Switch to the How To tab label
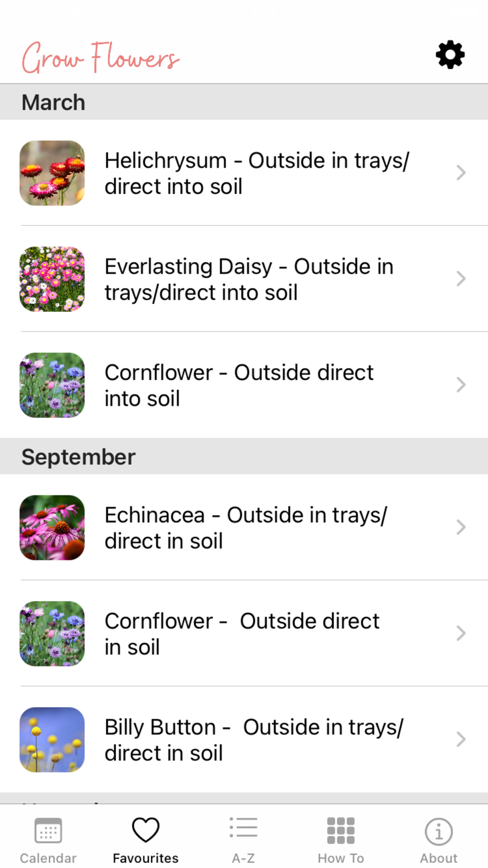488x868 pixels. 341,858
